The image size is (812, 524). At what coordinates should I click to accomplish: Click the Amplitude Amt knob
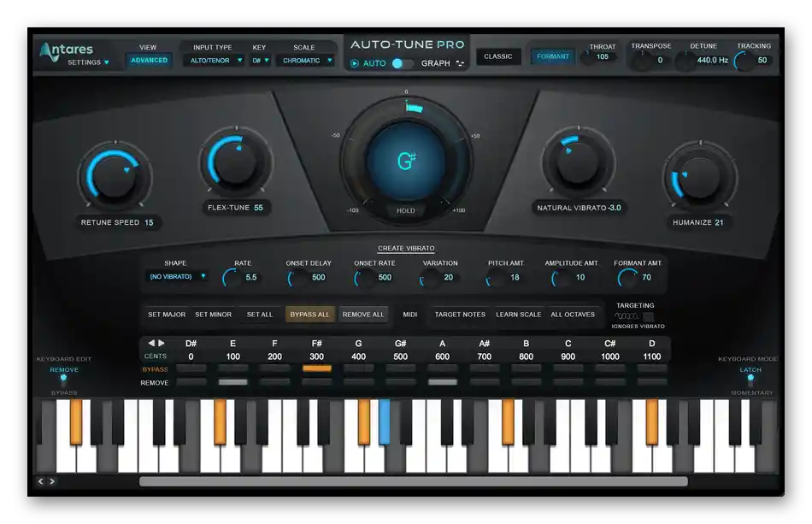click(x=561, y=278)
